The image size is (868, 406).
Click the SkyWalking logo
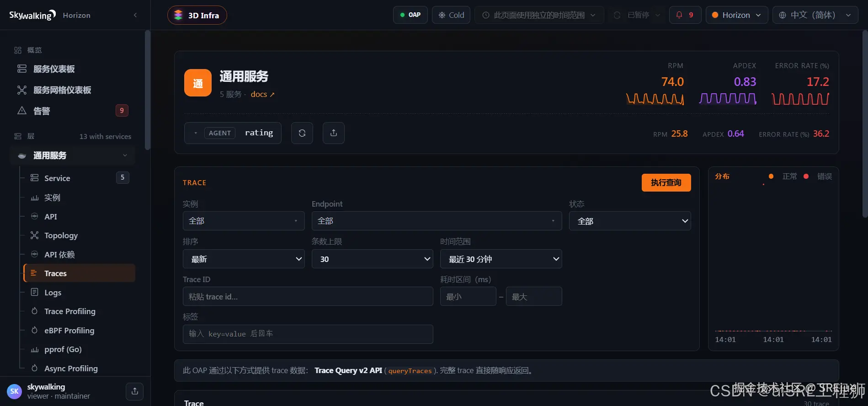coord(32,15)
